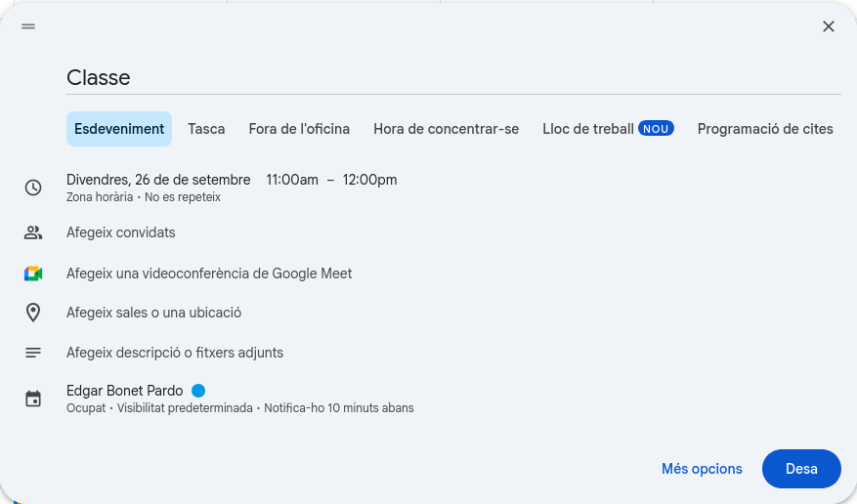Click the location pin icon
This screenshot has width=857, height=504.
[x=33, y=313]
